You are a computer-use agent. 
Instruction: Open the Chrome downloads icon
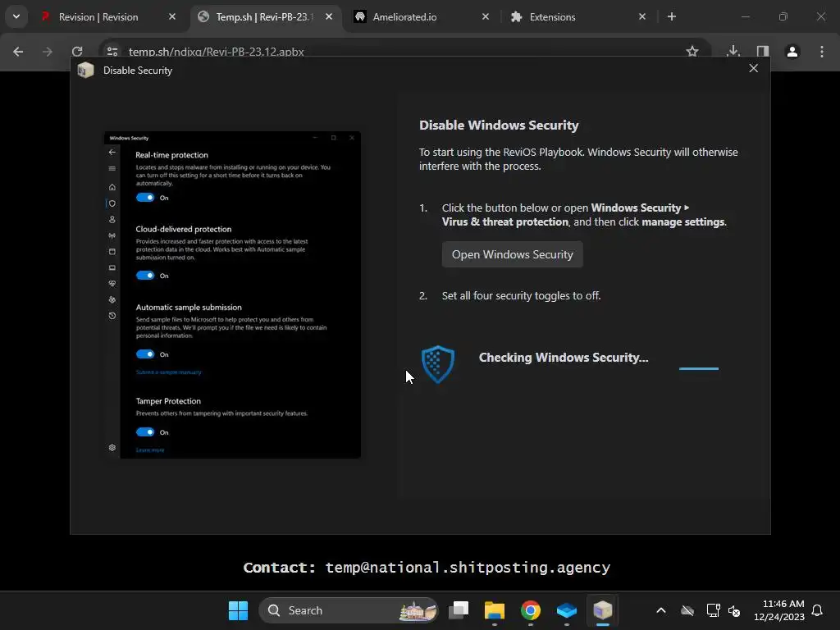(733, 52)
